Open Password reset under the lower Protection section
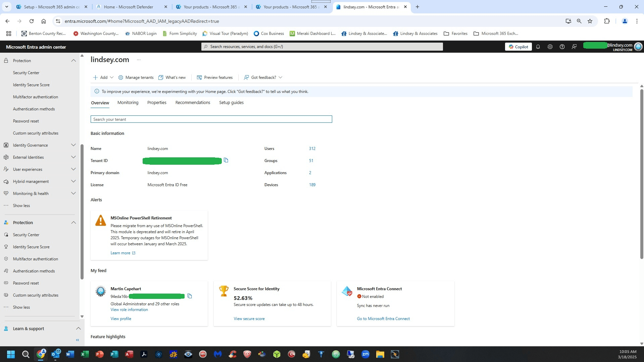 click(x=26, y=283)
